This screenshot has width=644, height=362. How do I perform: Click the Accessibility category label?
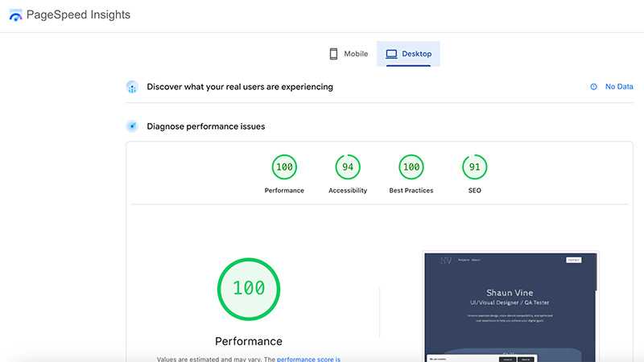pos(348,191)
